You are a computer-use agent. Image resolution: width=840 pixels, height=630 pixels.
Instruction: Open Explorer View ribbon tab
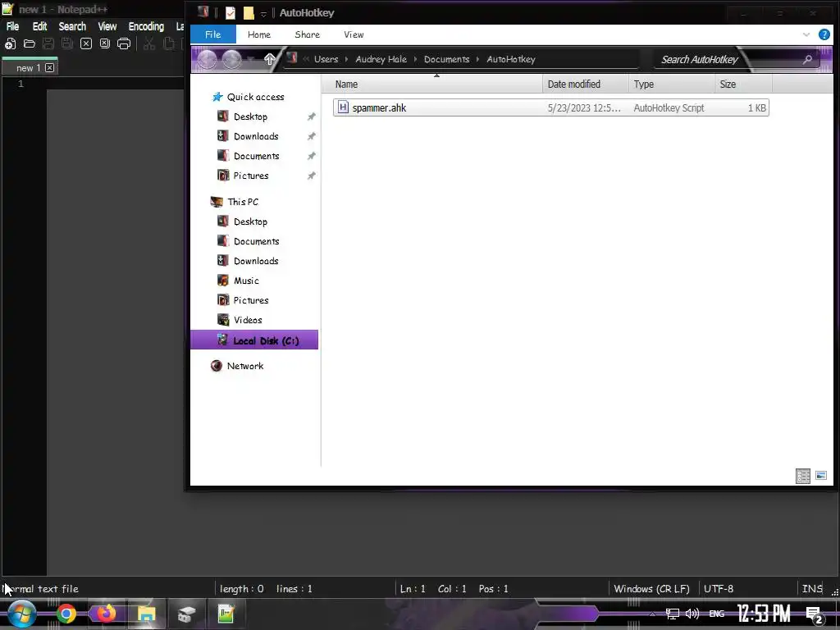(x=354, y=34)
